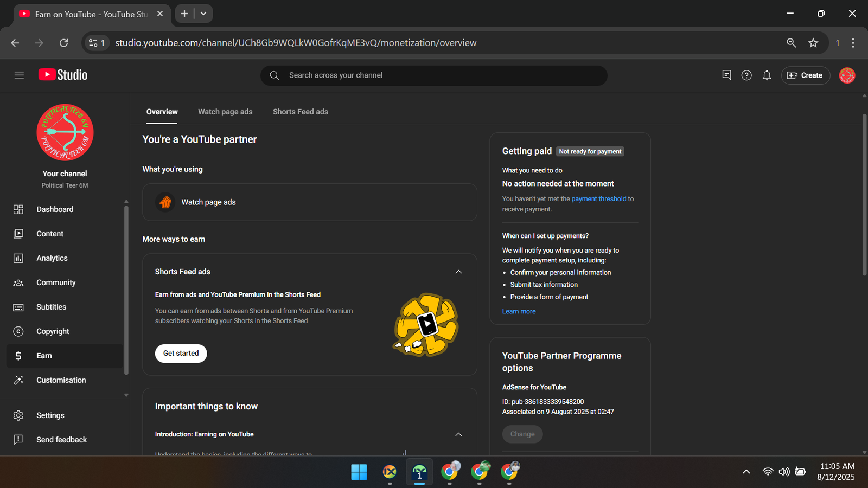
Task: Open the notifications bell
Action: pyautogui.click(x=767, y=75)
